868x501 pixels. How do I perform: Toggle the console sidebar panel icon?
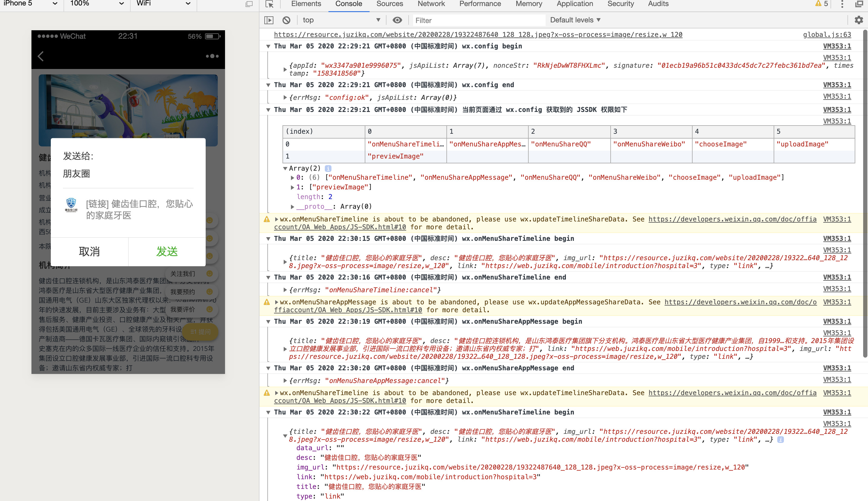pos(269,20)
